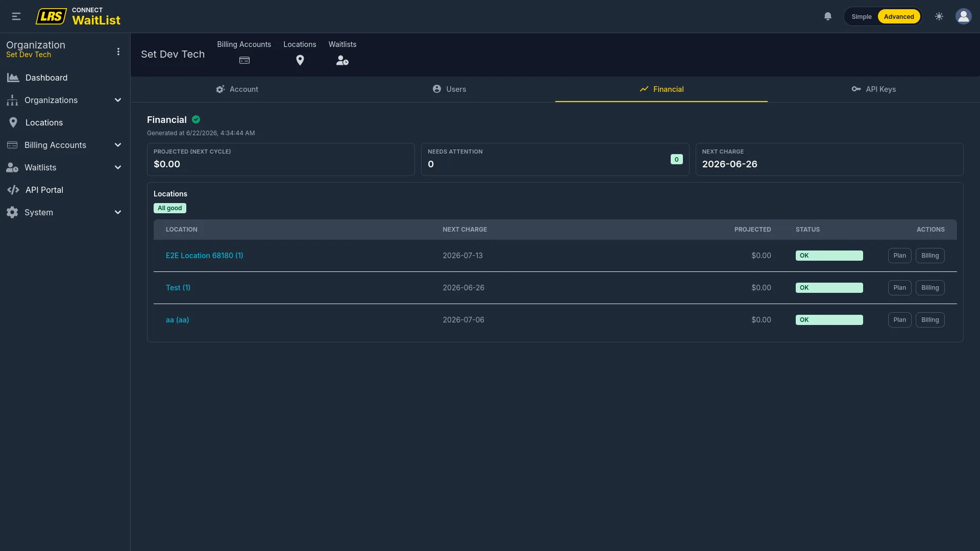The height and width of the screenshot is (551, 980).
Task: Click the All good badge
Action: pyautogui.click(x=170, y=208)
